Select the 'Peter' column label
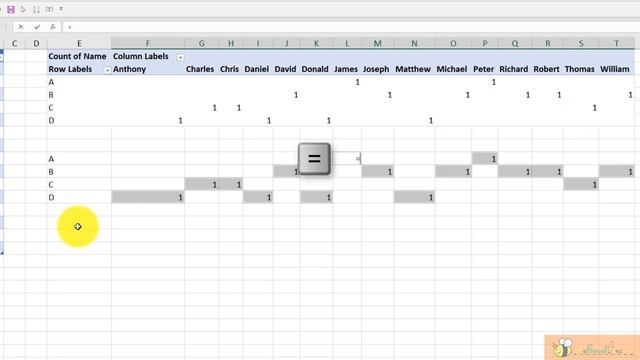 (484, 69)
